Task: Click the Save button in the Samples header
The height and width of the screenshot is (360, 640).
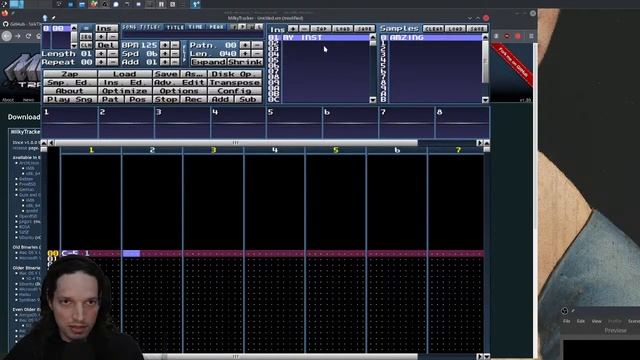Action: point(477,29)
